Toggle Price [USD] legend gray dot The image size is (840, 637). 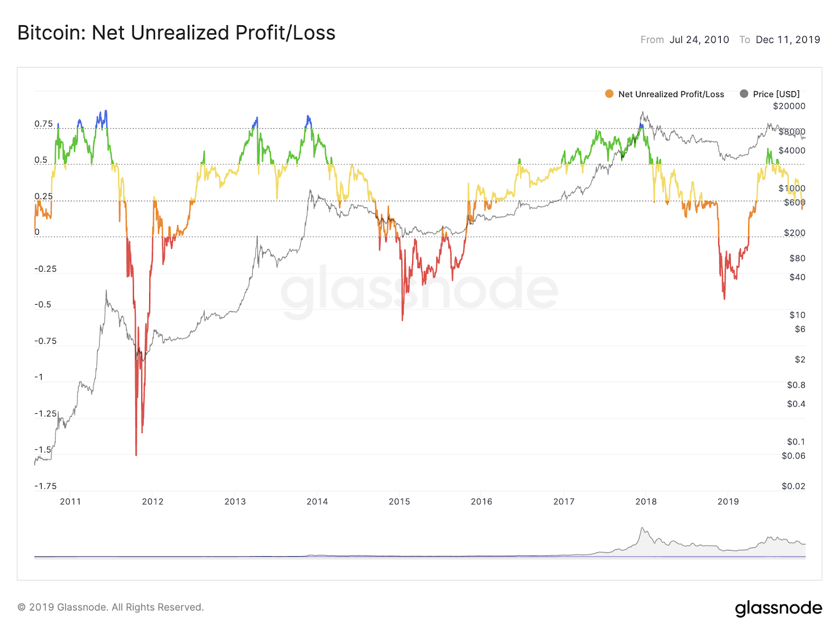tap(743, 94)
